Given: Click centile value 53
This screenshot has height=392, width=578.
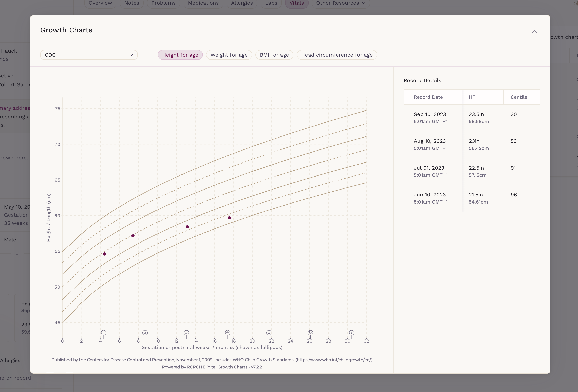Looking at the screenshot, I should [514, 141].
